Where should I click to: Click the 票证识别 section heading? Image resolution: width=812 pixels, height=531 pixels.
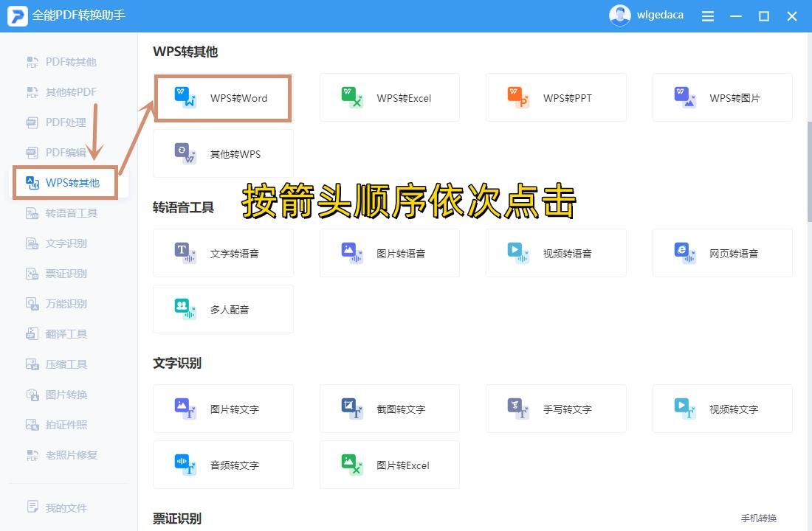pos(177,518)
